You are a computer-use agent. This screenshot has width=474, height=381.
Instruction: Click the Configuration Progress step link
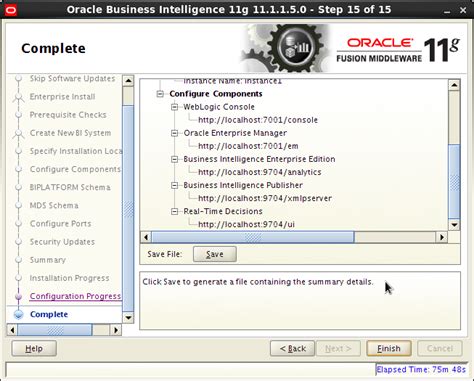[x=75, y=296]
